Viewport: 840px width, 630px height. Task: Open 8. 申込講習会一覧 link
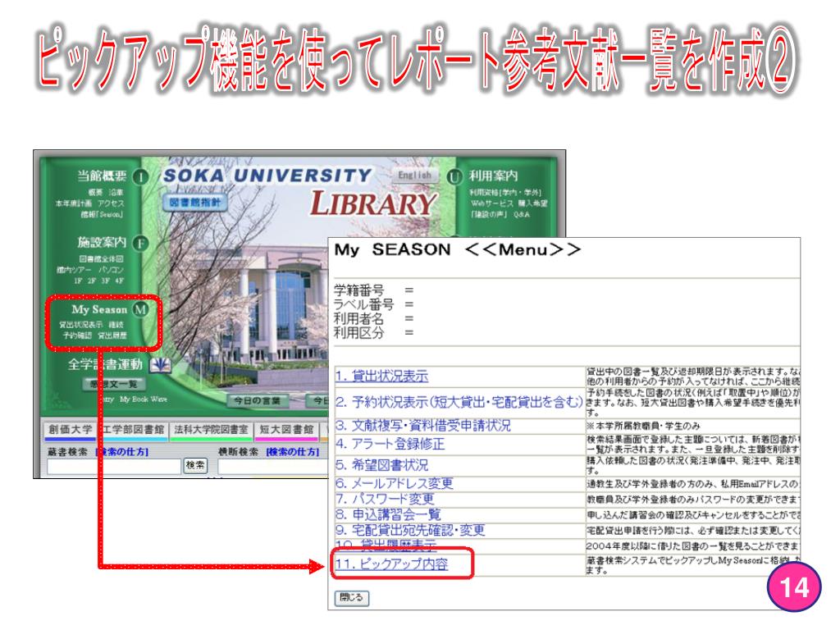coord(388,515)
